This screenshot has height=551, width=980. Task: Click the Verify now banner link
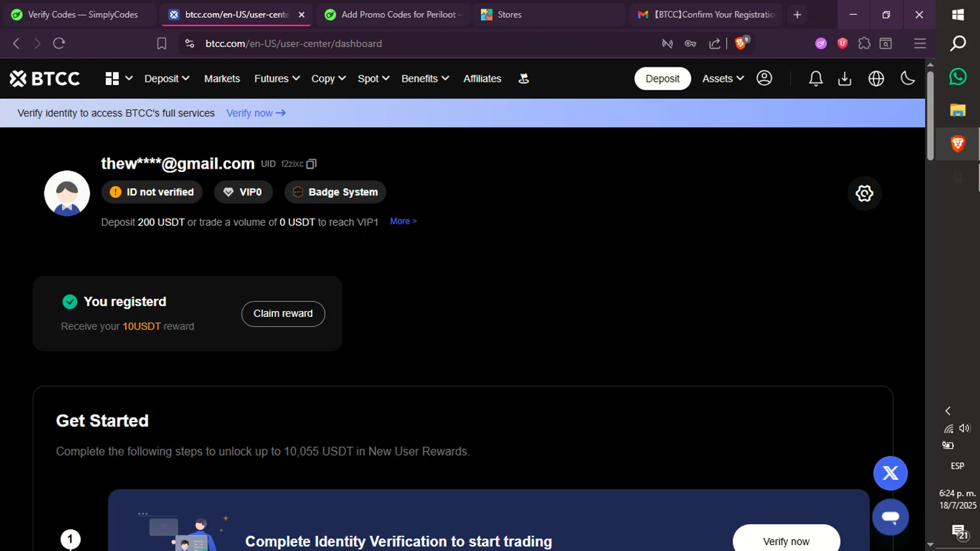click(x=256, y=113)
